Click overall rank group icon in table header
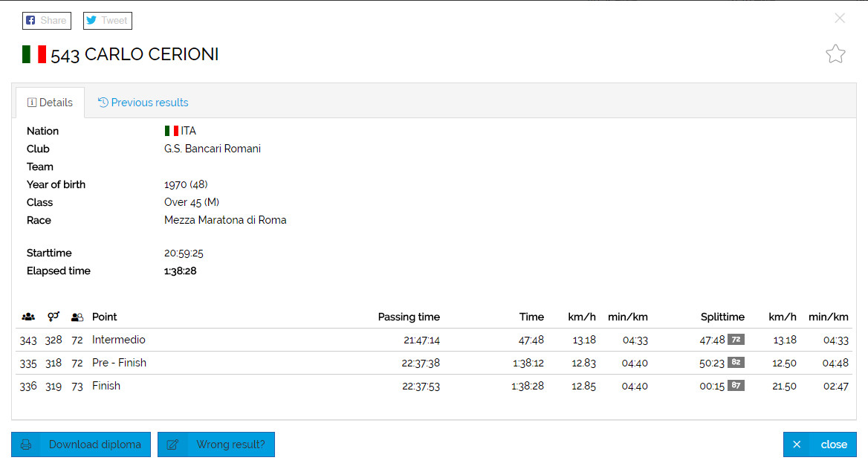 (28, 317)
